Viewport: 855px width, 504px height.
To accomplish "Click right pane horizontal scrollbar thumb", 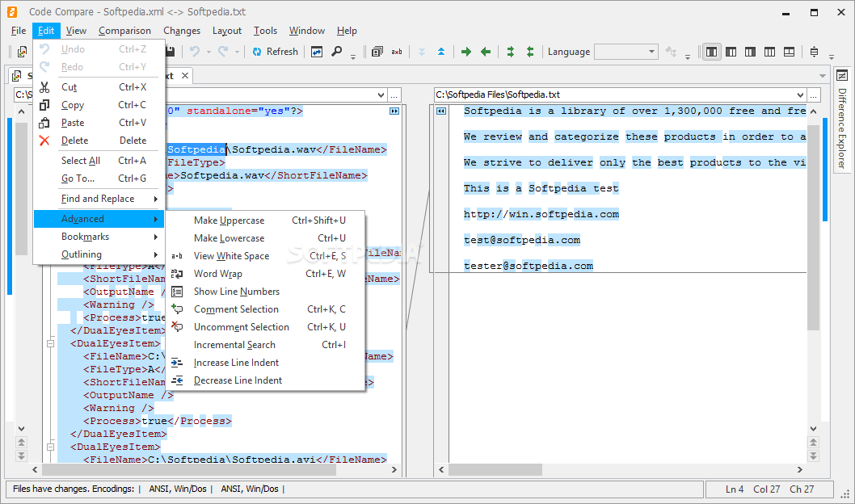I will 495,470.
